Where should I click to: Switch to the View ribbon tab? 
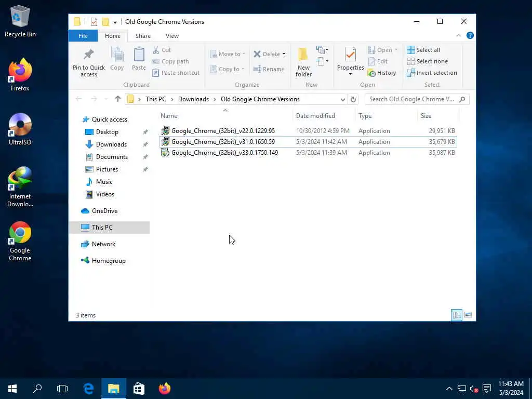(172, 36)
